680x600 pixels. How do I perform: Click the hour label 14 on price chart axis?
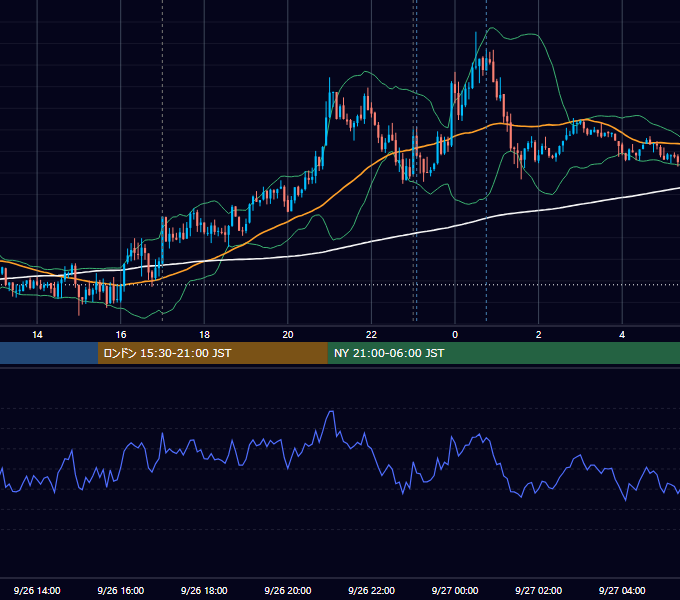pos(37,335)
